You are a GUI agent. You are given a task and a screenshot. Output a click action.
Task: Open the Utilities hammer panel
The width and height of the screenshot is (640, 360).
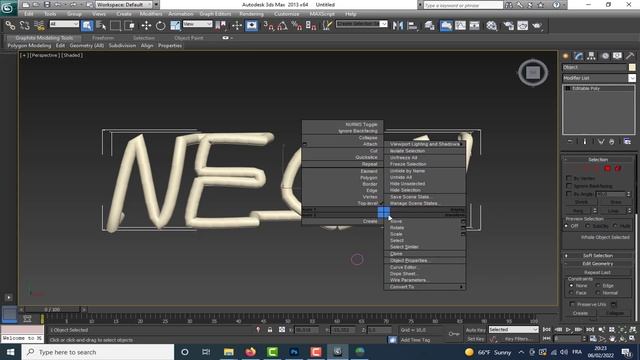(x=630, y=56)
